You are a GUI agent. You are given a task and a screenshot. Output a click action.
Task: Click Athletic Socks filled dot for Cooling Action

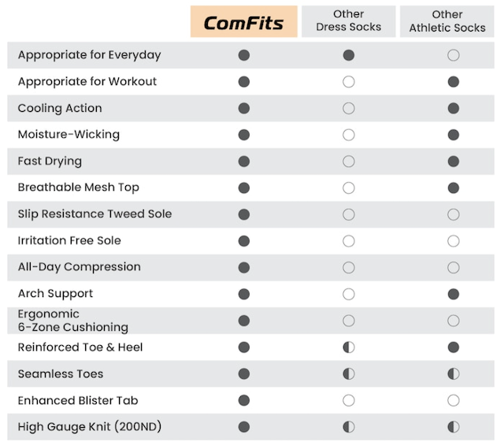point(453,109)
